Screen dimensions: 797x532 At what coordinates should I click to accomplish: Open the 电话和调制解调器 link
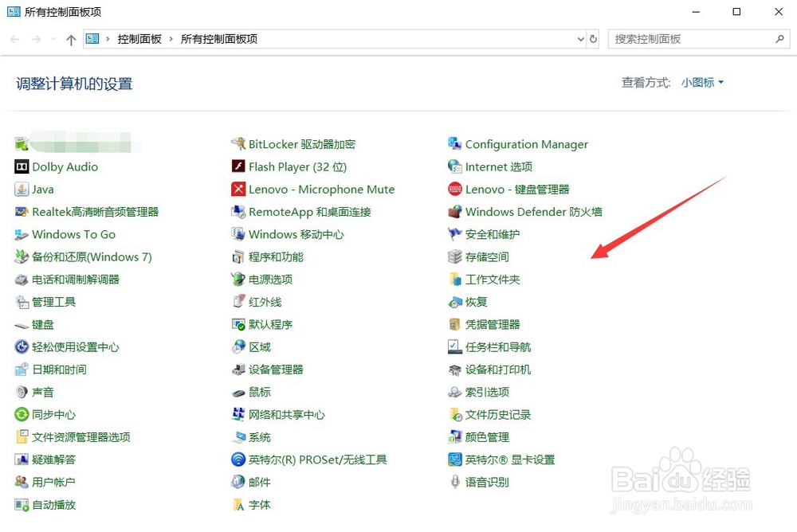click(76, 279)
